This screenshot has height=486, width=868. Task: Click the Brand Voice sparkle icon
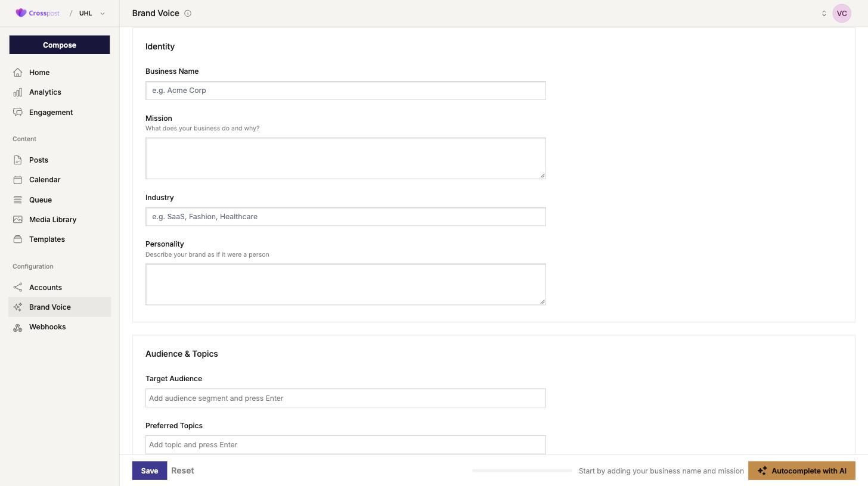(18, 307)
